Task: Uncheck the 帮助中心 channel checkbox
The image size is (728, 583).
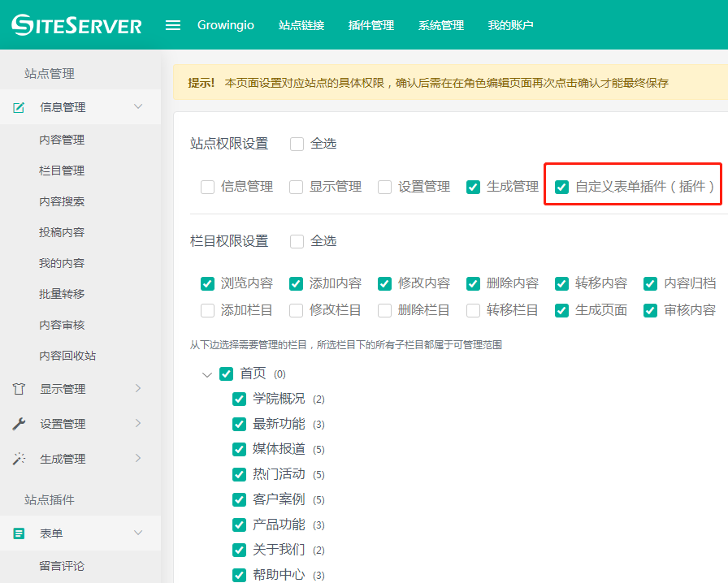Action: [239, 575]
